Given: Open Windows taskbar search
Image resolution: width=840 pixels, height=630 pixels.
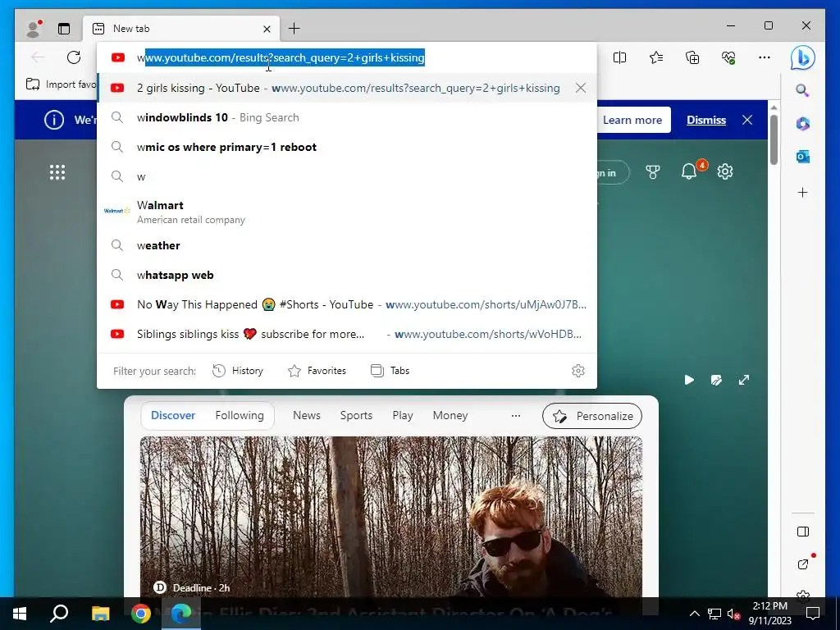Looking at the screenshot, I should [59, 614].
